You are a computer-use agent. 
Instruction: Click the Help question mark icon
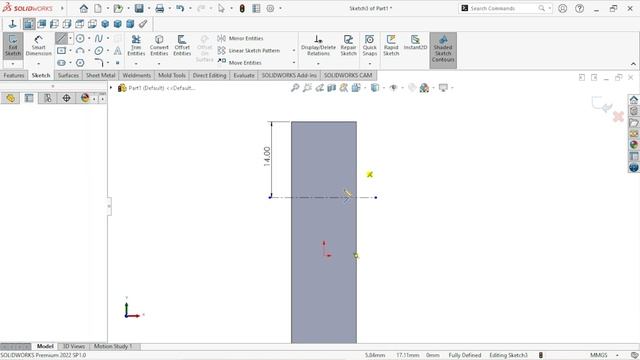click(579, 8)
